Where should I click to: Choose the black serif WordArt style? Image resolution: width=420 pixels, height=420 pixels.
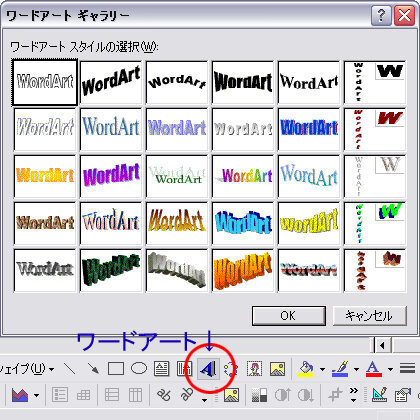pos(309,82)
